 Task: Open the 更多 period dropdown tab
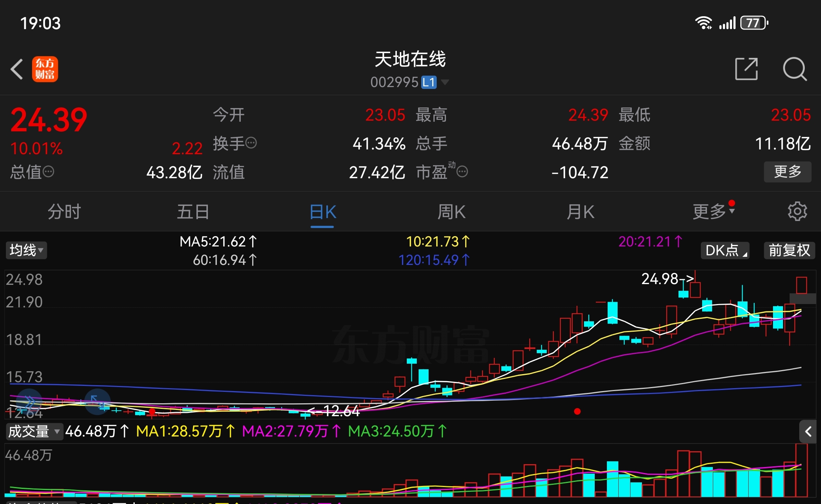click(713, 211)
